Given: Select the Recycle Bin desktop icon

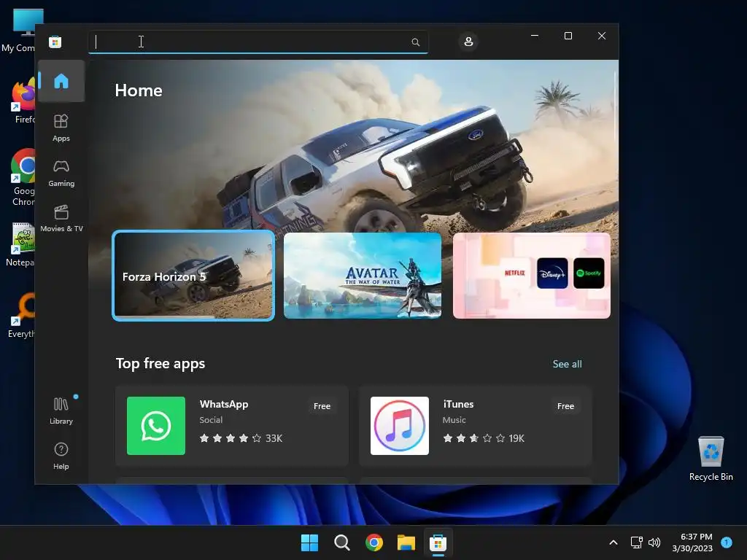Looking at the screenshot, I should coord(711,458).
